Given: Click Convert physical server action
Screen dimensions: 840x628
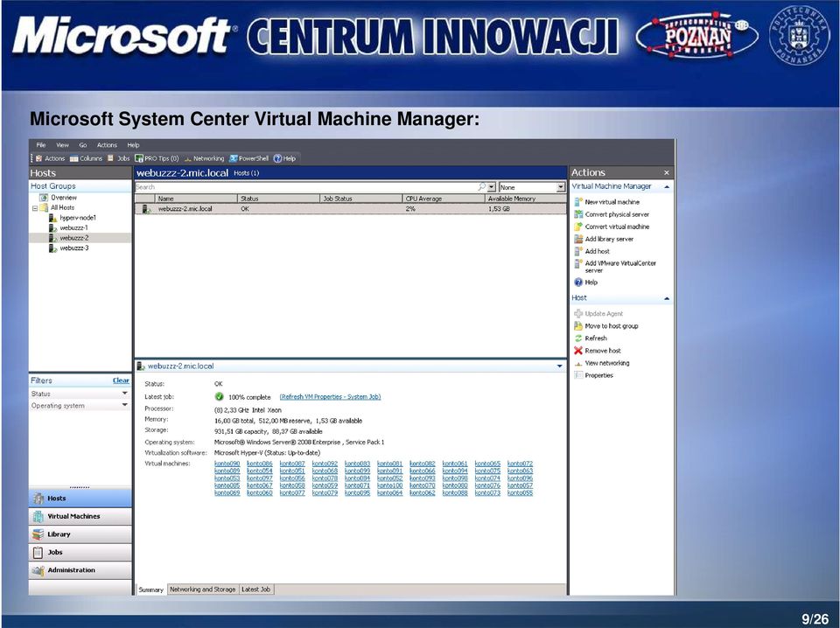Looking at the screenshot, I should point(612,214).
